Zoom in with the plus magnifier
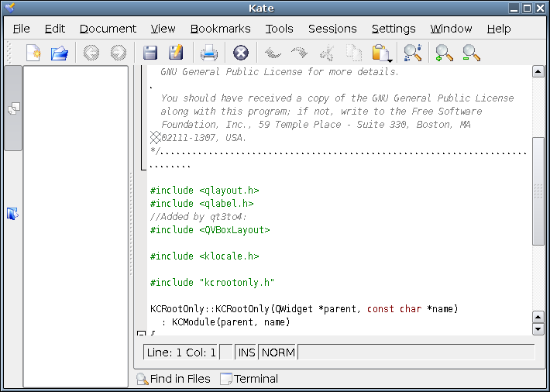550x392 pixels. pos(444,53)
